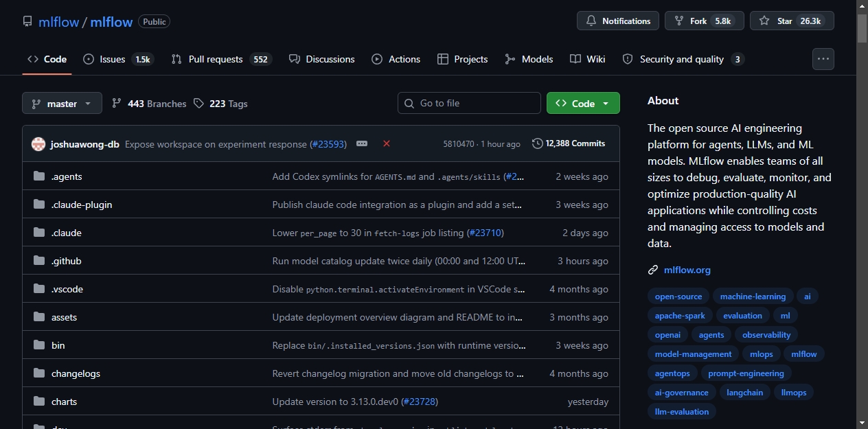View 443 Branches link
This screenshot has width=868, height=429.
tap(149, 104)
